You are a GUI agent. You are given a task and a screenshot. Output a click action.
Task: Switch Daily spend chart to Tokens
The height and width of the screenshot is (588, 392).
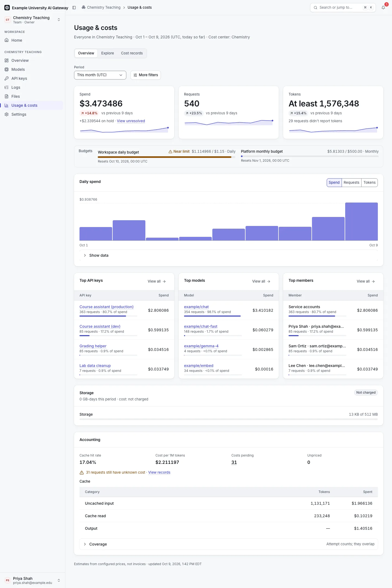tap(369, 183)
